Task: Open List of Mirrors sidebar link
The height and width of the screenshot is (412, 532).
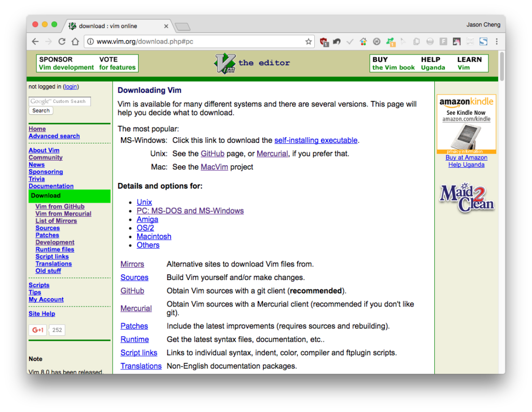Action: click(x=56, y=221)
